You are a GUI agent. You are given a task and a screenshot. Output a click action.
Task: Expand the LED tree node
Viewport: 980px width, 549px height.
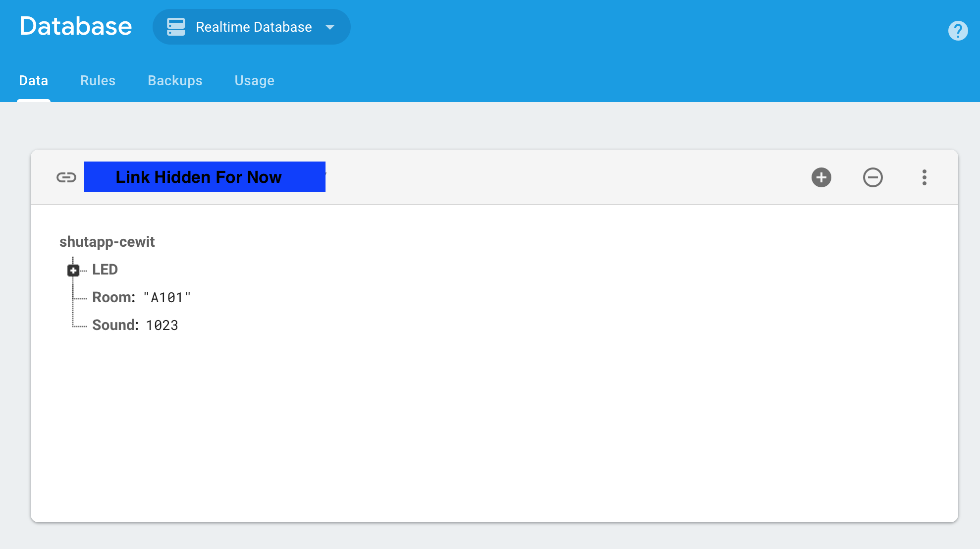coord(73,270)
